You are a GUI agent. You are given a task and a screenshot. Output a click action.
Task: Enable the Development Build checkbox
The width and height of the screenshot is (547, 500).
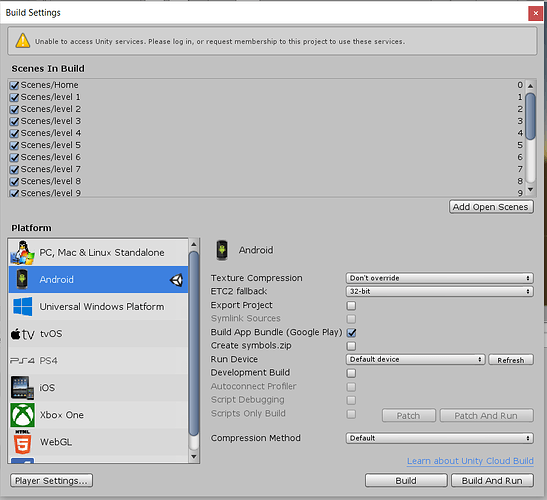[x=351, y=373]
